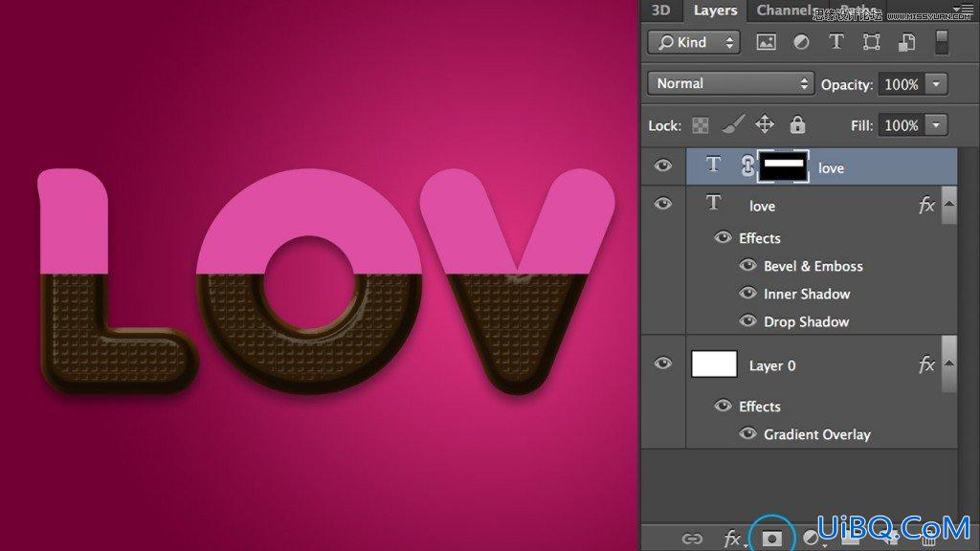Lock image pixels brush icon
Viewport: 980px width, 551px height.
732,124
